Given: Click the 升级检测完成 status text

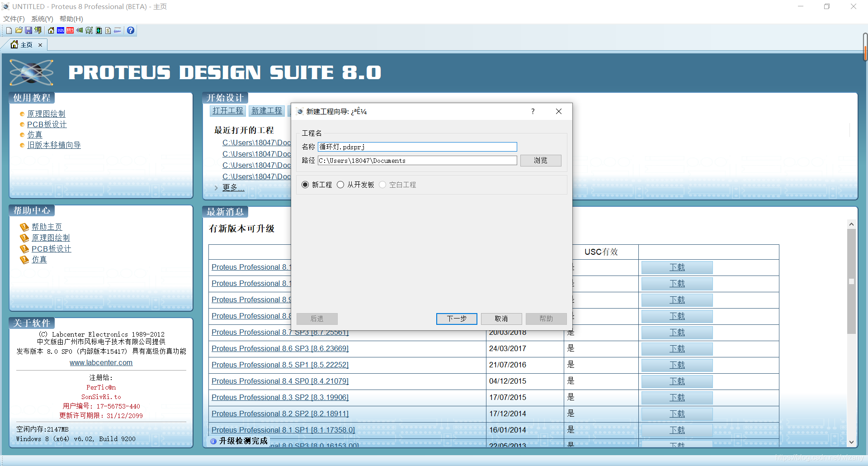Looking at the screenshot, I should tap(243, 441).
